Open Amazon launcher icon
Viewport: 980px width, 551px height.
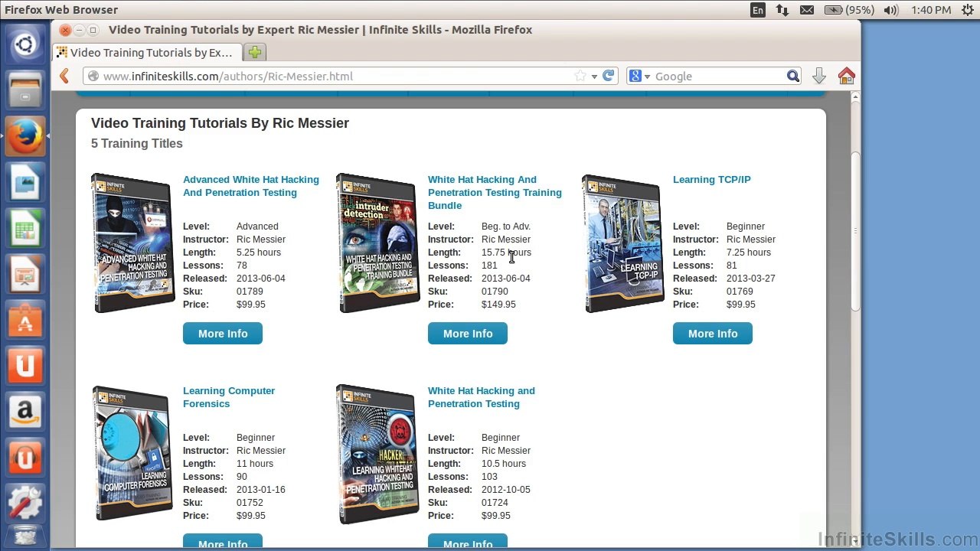[x=25, y=412]
